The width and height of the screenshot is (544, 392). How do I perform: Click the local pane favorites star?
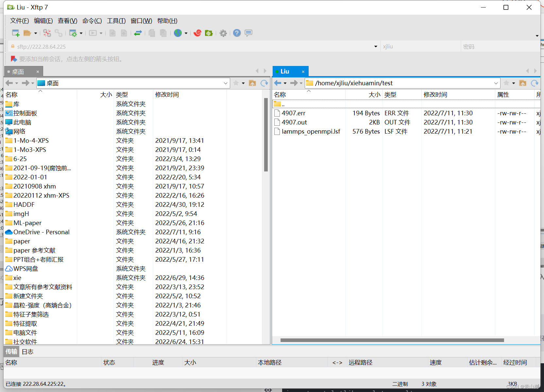[x=236, y=83]
